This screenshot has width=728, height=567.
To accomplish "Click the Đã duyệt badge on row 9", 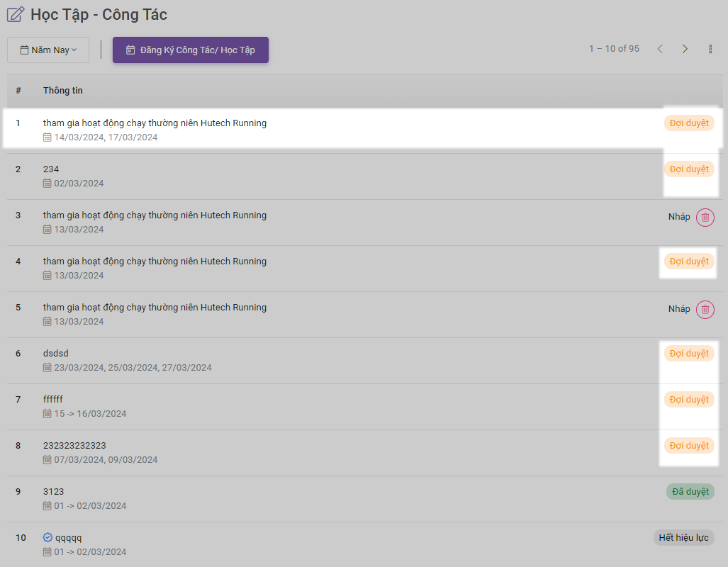I will (690, 492).
